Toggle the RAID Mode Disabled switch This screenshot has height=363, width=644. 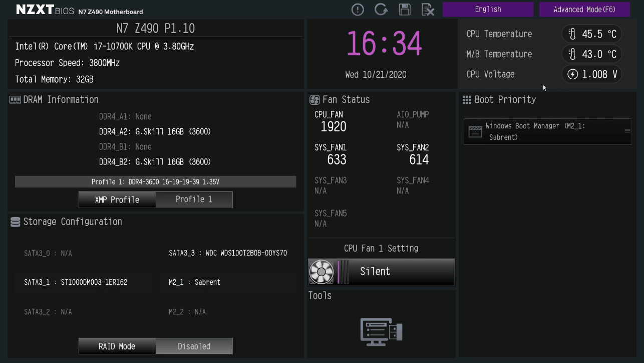[x=194, y=346]
